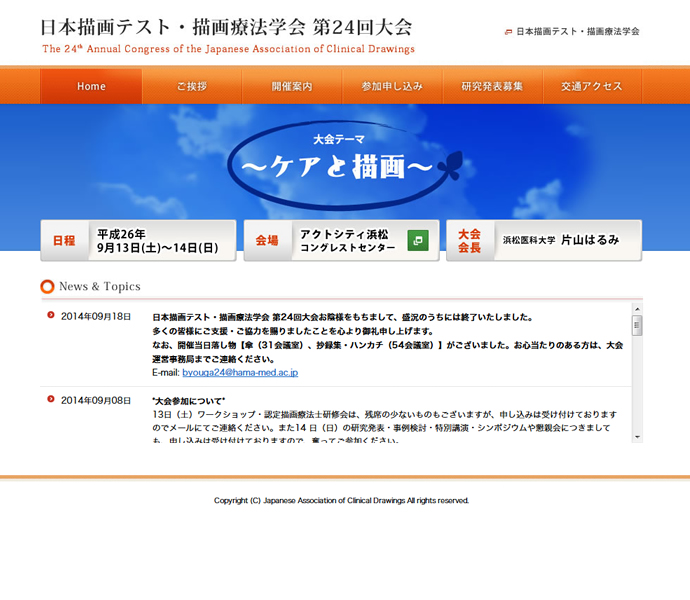
Task: Click the アクトシティ浜松 venue text
Action: coord(344,234)
